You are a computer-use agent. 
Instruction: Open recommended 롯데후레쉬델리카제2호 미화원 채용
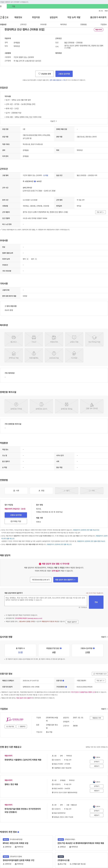(x=81, y=843)
